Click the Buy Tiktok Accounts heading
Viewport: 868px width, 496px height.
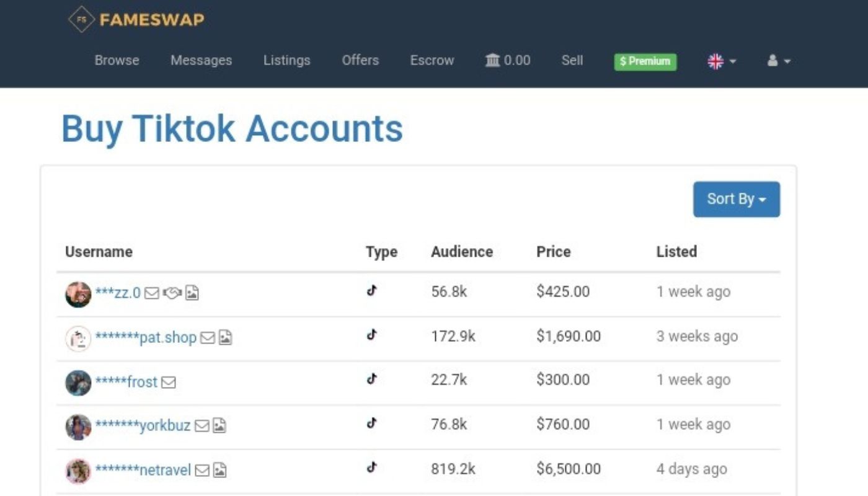tap(232, 129)
